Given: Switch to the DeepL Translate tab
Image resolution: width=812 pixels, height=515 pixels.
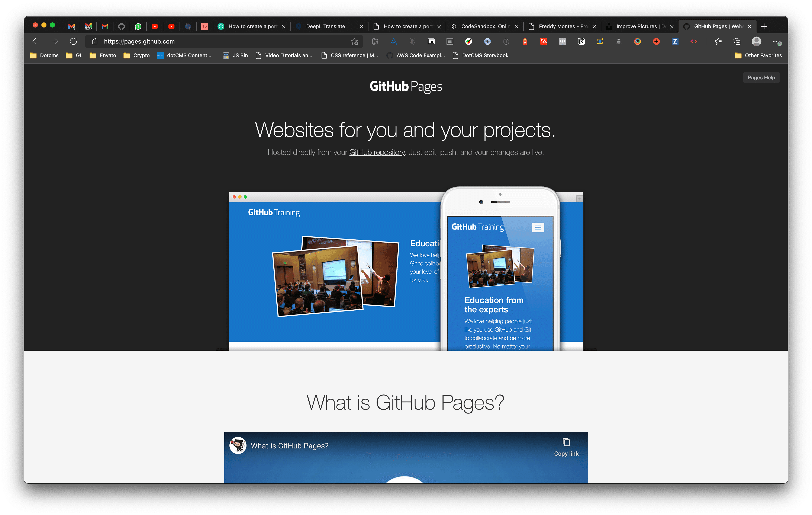Looking at the screenshot, I should pyautogui.click(x=325, y=26).
